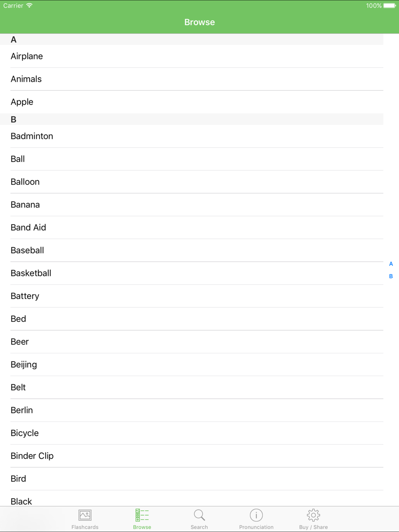Open the Flashcards tab icon
399x532 pixels.
point(85,515)
